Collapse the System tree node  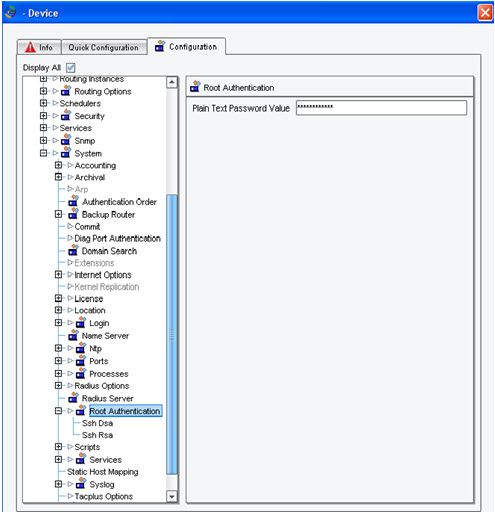(x=43, y=153)
